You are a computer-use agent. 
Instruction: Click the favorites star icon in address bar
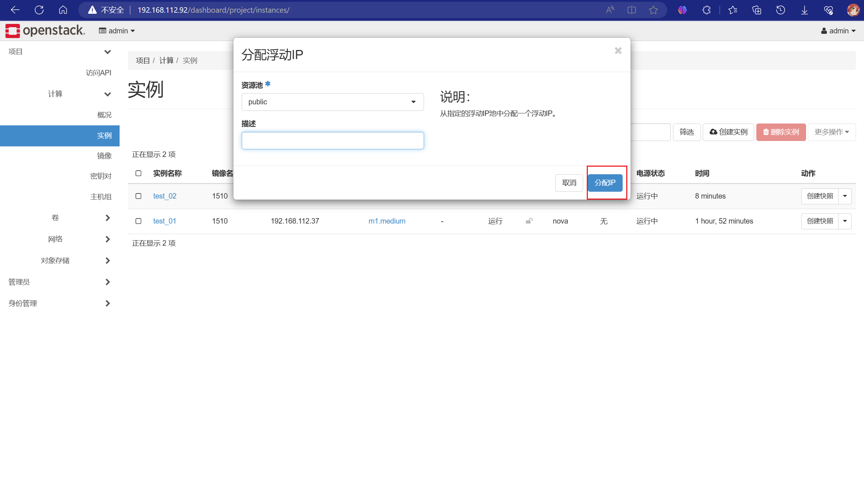tap(653, 10)
